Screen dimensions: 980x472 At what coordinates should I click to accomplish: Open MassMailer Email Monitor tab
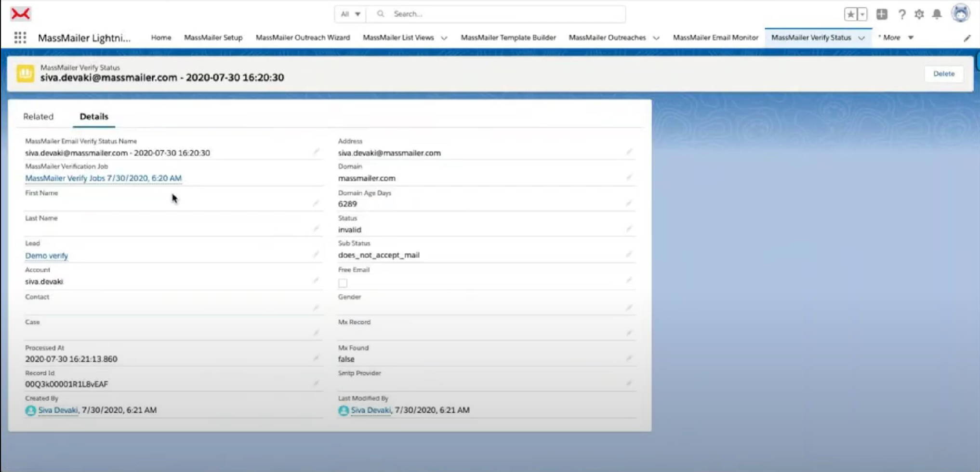pos(715,38)
